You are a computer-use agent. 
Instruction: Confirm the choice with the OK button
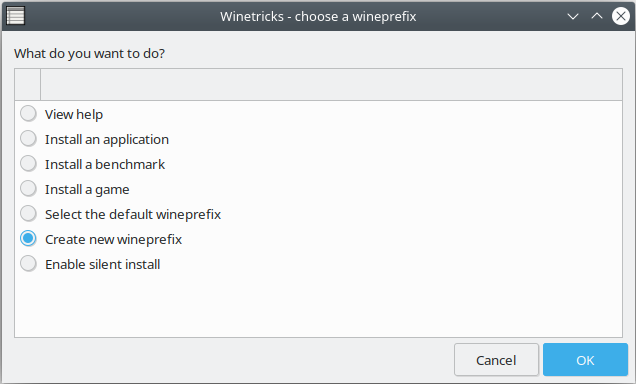585,360
